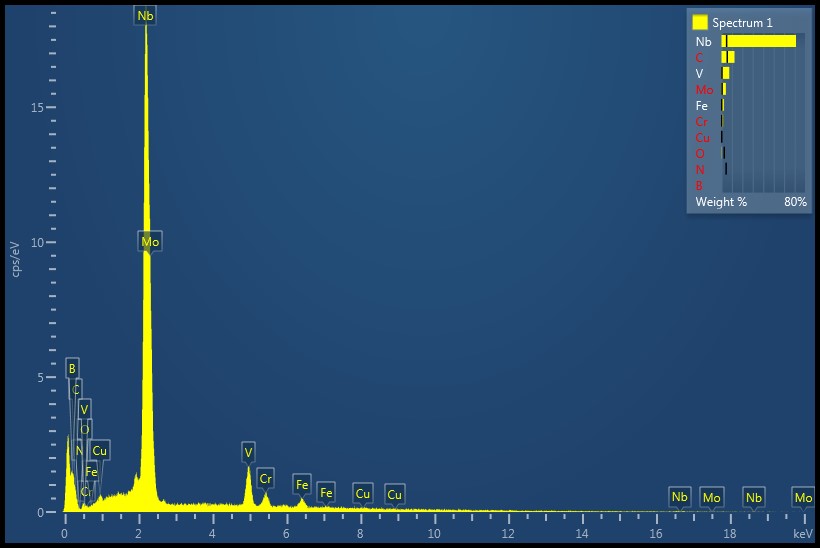
Task: Click the yellow Spectrum 1 color swatch
Action: coord(700,22)
